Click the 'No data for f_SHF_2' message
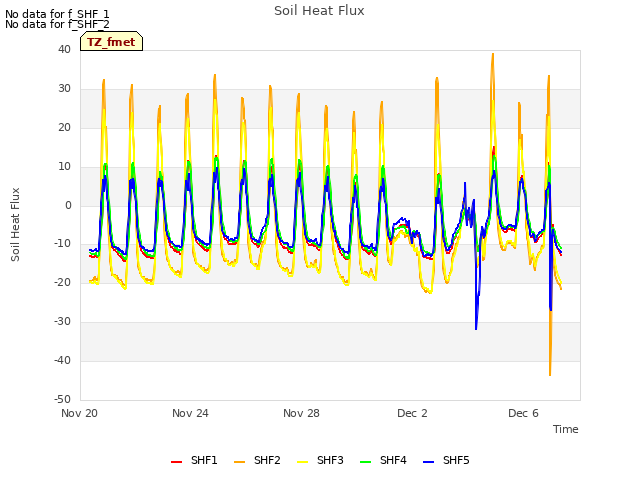This screenshot has height=480, width=640. point(57,24)
